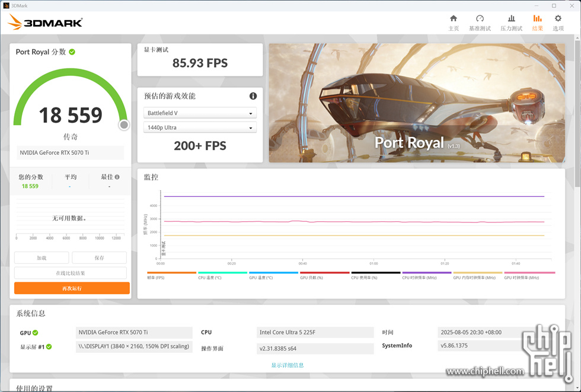Click the Port Royal benchmark preview image
The image size is (581, 392).
coord(417,103)
